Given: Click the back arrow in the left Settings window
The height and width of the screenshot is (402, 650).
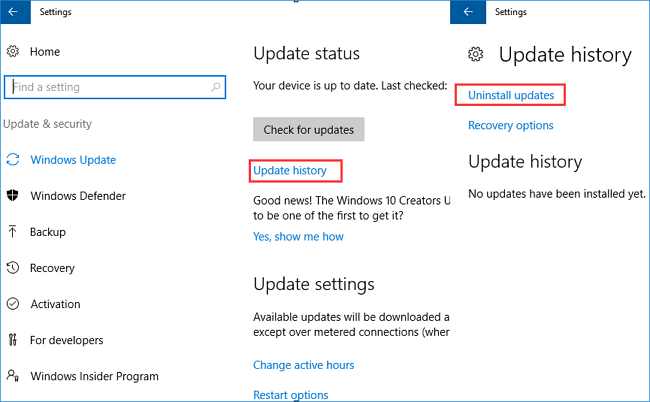Looking at the screenshot, I should [x=13, y=12].
